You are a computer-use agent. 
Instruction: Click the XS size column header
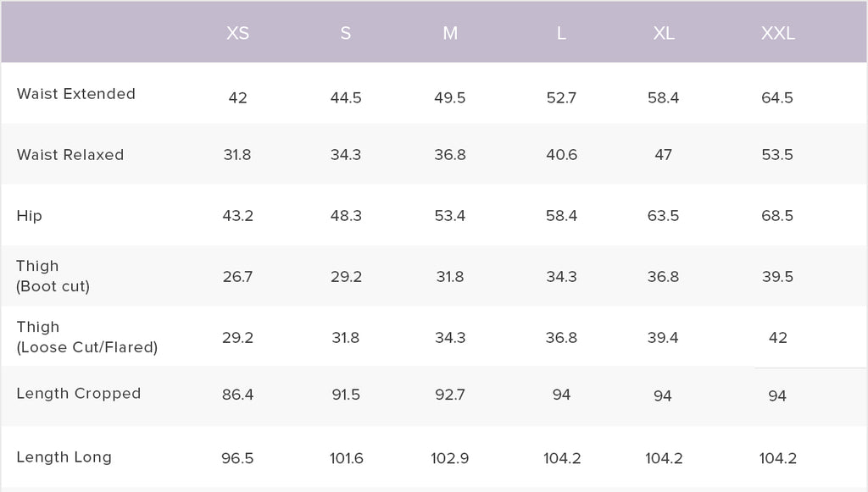(x=237, y=34)
